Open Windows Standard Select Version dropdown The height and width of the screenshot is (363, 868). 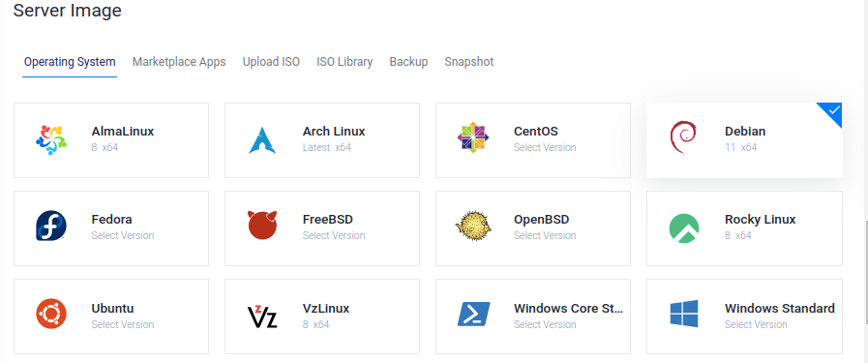pos(756,324)
